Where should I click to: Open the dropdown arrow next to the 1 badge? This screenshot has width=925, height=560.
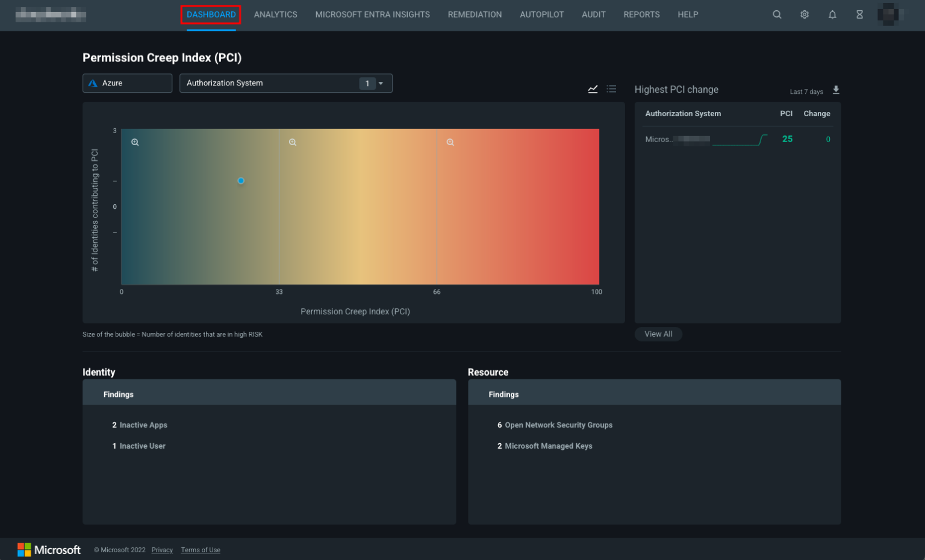point(381,83)
